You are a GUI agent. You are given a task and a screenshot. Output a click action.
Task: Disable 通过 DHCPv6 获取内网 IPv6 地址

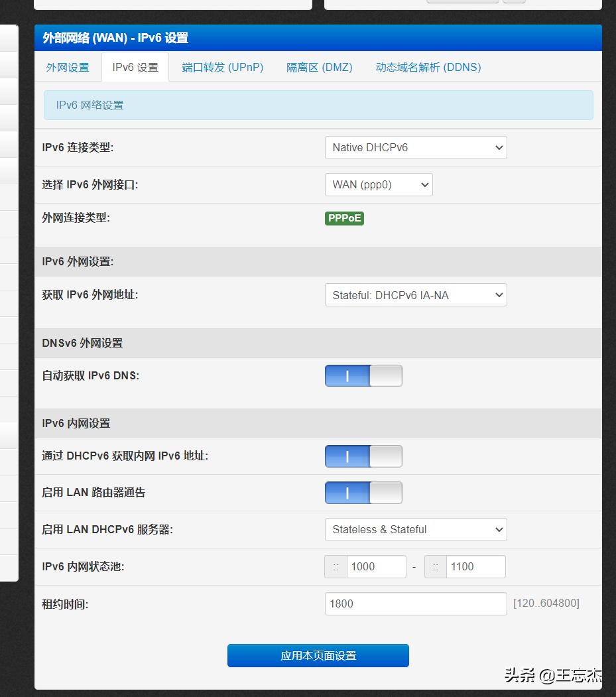(363, 456)
